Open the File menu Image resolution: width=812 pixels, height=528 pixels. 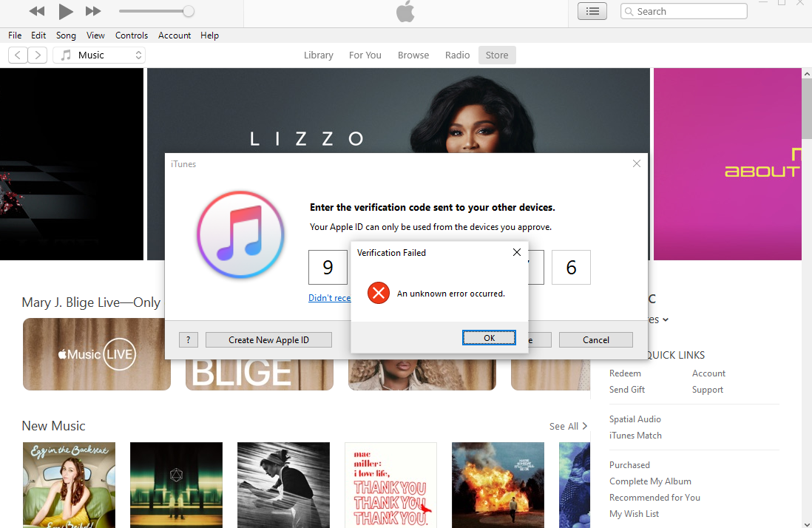click(15, 35)
